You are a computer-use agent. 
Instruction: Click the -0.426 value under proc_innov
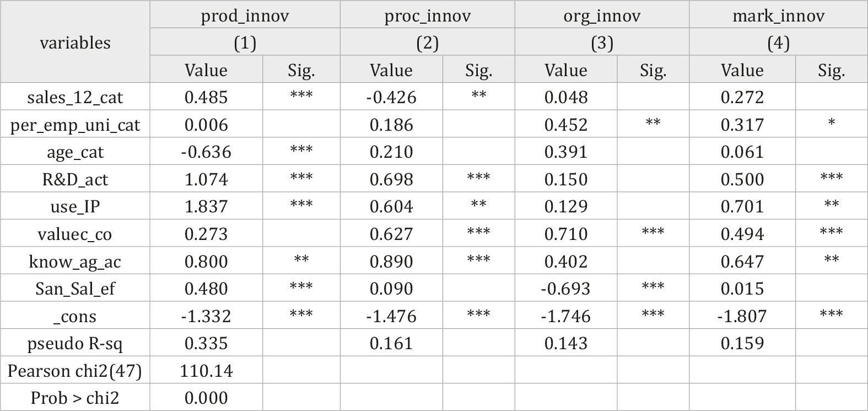pos(391,97)
